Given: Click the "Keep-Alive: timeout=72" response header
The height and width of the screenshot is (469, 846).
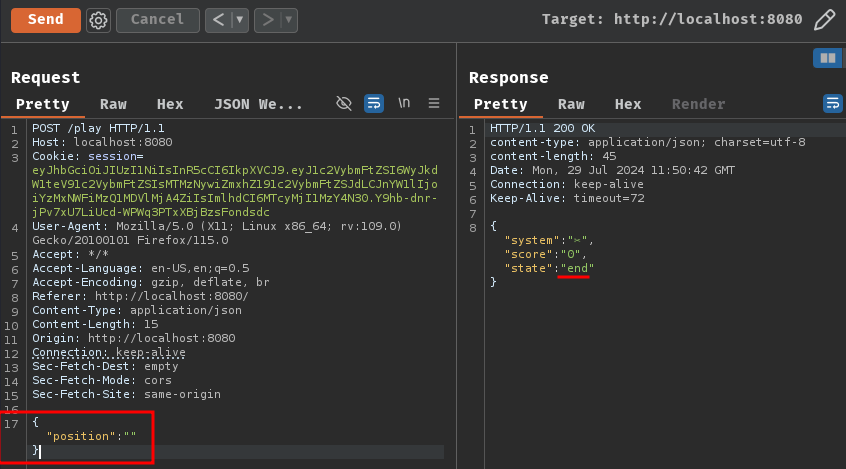Looking at the screenshot, I should (567, 199).
